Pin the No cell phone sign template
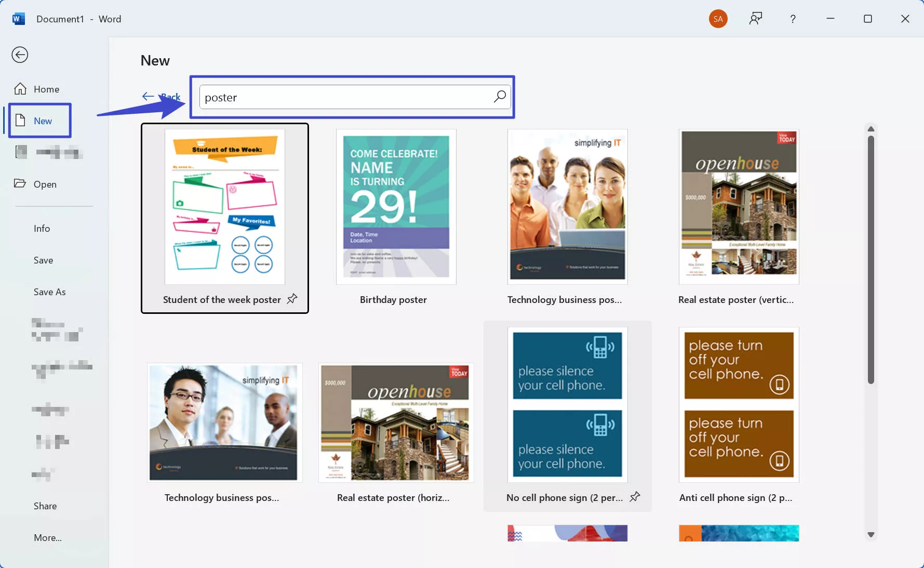Image resolution: width=924 pixels, height=568 pixels. 635,497
